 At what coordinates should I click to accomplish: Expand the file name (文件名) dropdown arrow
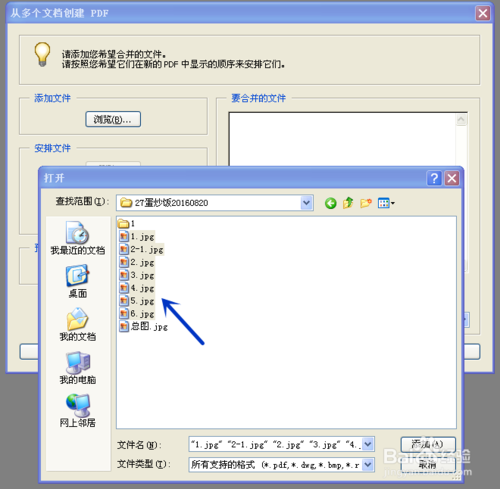point(368,444)
